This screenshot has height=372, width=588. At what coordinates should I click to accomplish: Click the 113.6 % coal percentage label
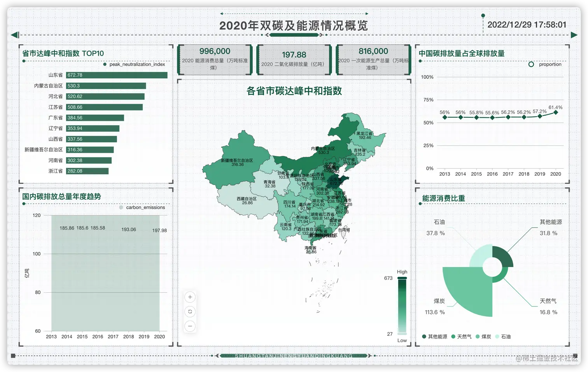pyautogui.click(x=435, y=312)
